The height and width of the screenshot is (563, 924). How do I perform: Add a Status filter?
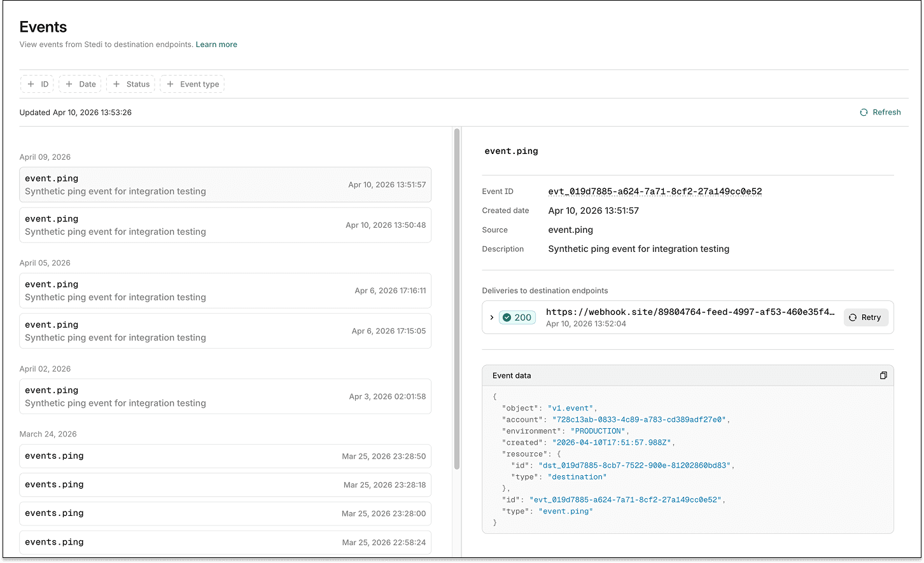[x=130, y=83]
